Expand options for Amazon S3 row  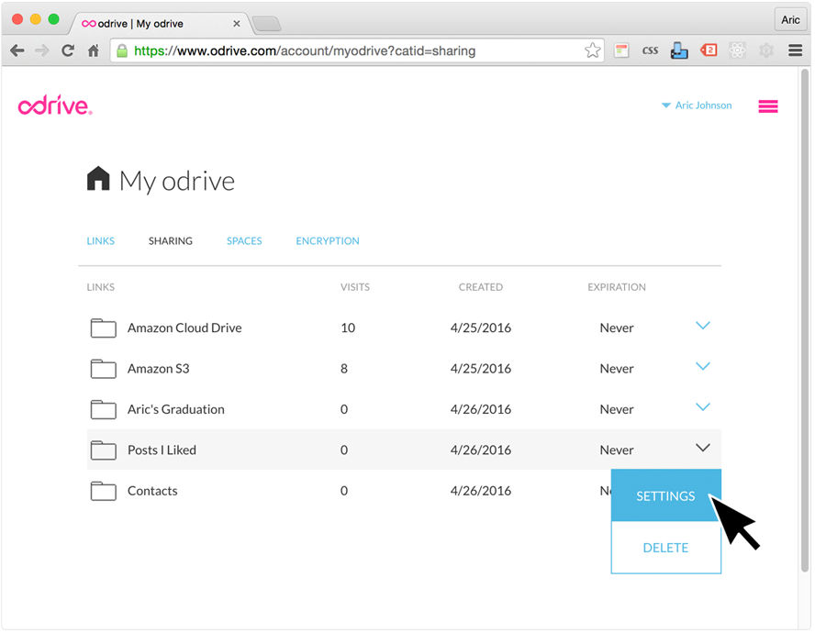tap(702, 367)
